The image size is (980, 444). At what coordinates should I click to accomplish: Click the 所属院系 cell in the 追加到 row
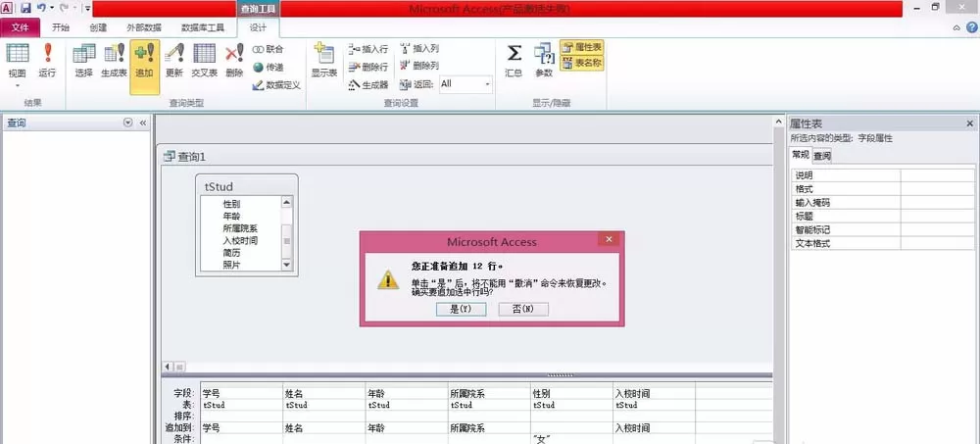click(489, 427)
